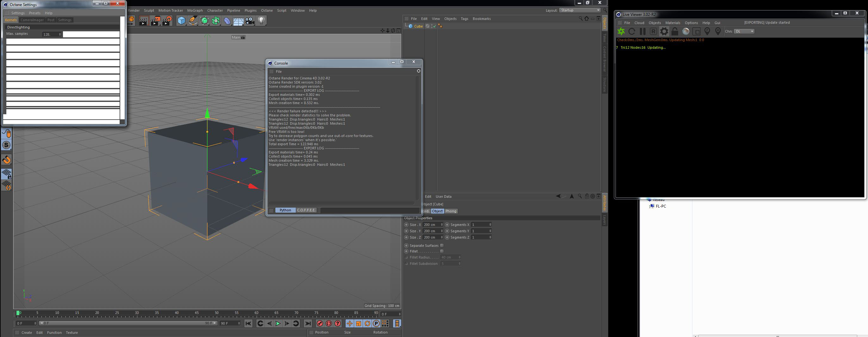Jump to the start of the animation

coord(248,323)
